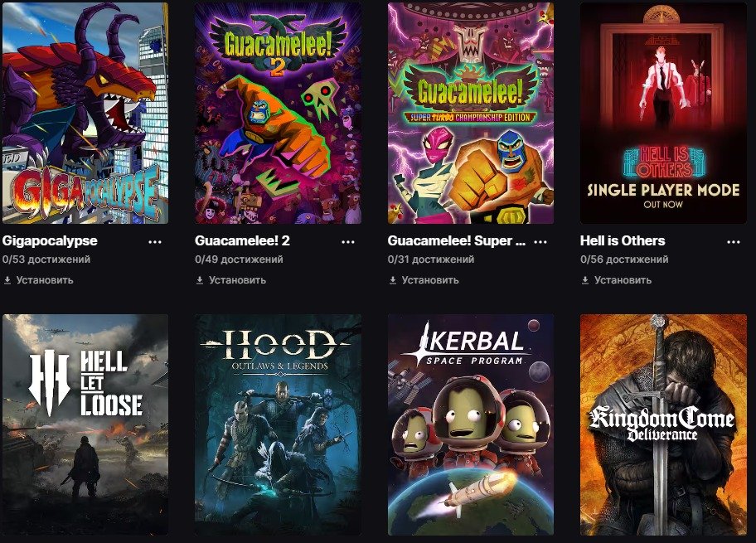Viewport: 756px width, 543px height.
Task: Open Hood: Outlaws & Legends cover
Action: pos(278,424)
